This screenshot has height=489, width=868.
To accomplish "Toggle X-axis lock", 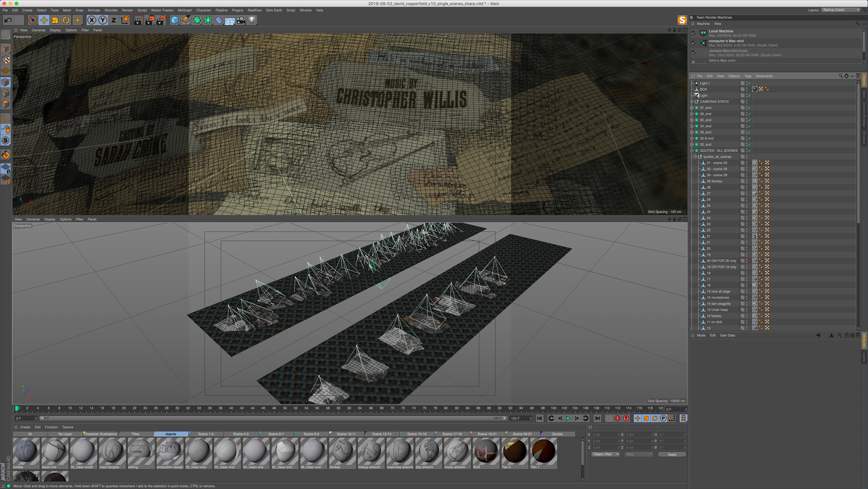I will (91, 20).
